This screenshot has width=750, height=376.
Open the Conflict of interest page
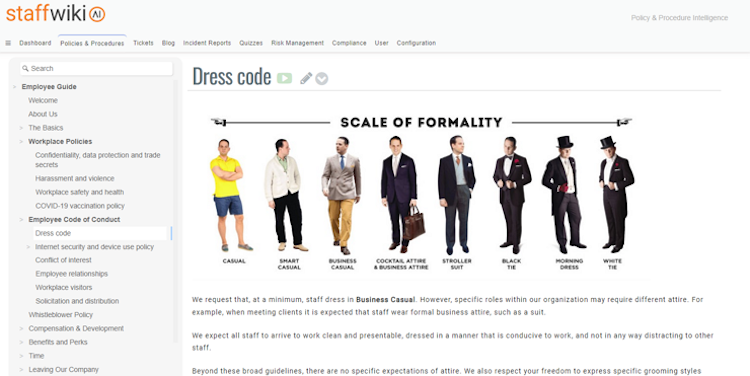pos(63,260)
